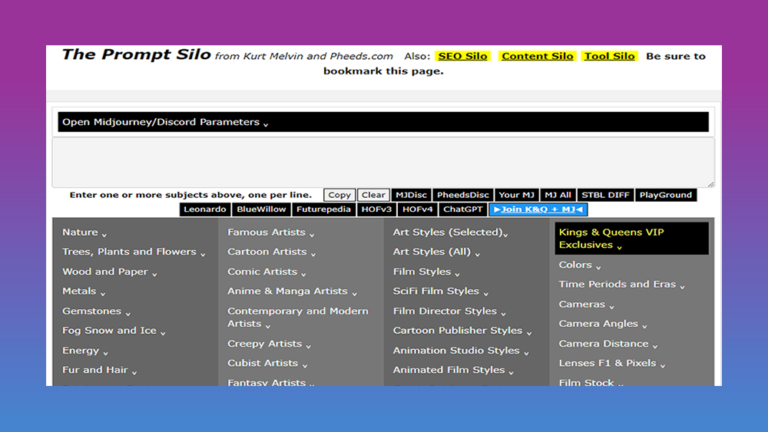Expand Art Styles (Selected) list

pos(451,233)
